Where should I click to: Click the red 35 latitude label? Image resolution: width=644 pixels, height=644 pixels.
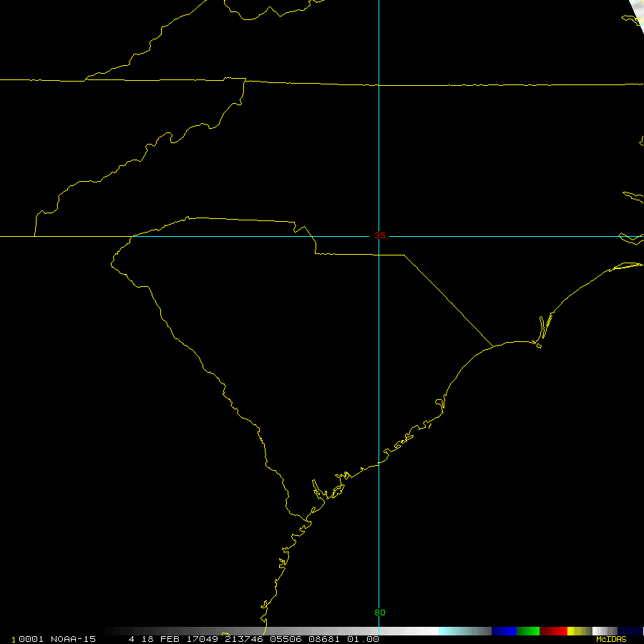379,236
